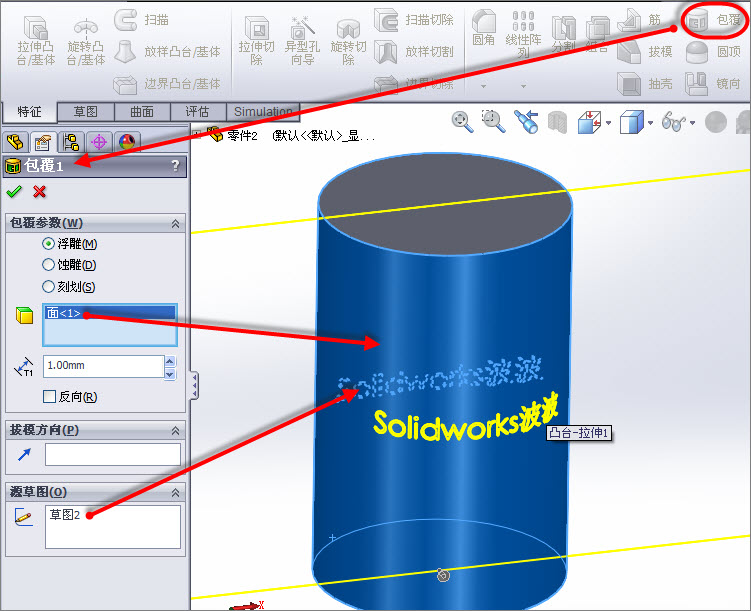Open the Hole Wizard (异型孔向导)

(302, 41)
